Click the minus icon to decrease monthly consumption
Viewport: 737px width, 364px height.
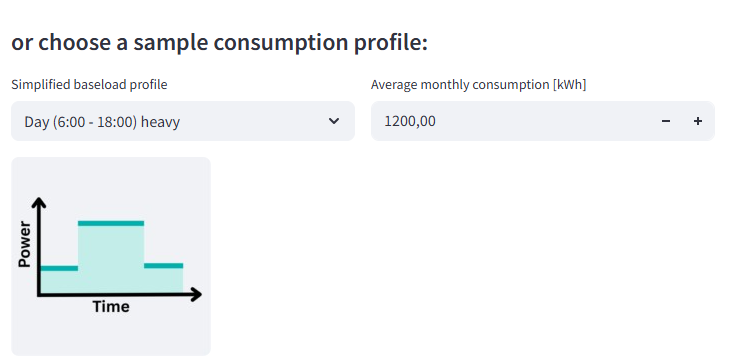click(x=666, y=121)
